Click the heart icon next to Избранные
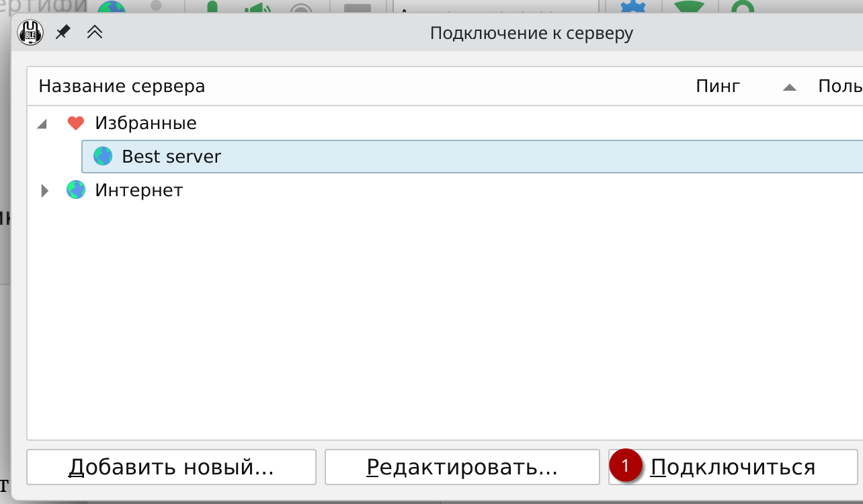 (76, 122)
